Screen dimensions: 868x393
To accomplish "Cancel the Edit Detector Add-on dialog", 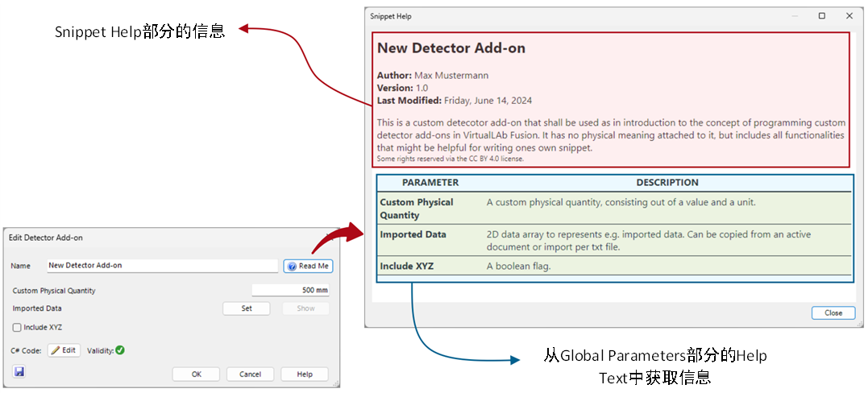I will click(x=250, y=374).
